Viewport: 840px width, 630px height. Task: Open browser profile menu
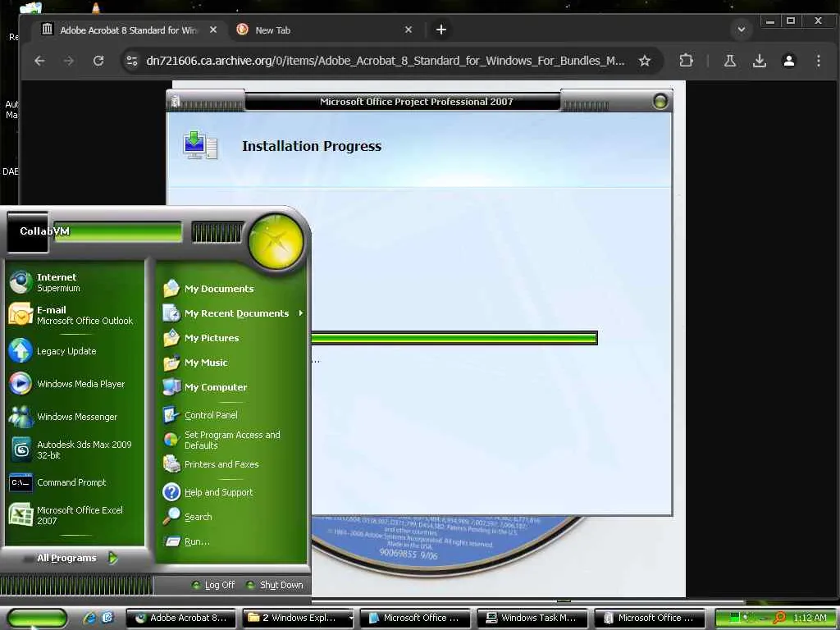tap(788, 61)
